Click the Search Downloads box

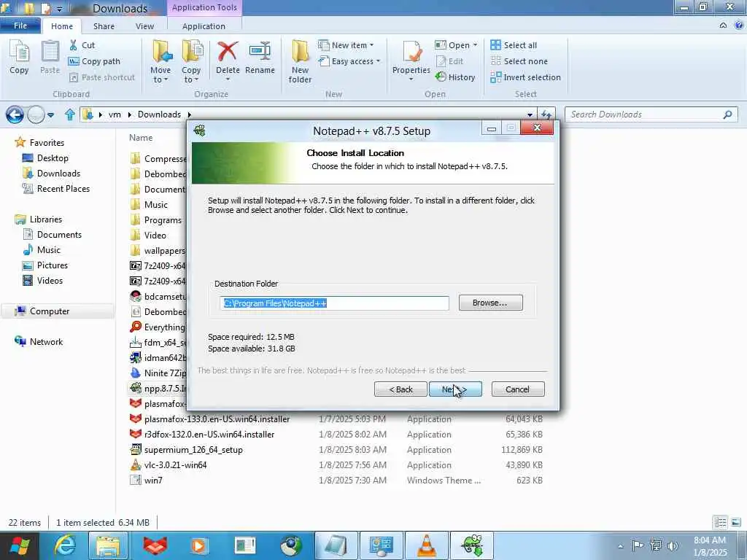[651, 114]
